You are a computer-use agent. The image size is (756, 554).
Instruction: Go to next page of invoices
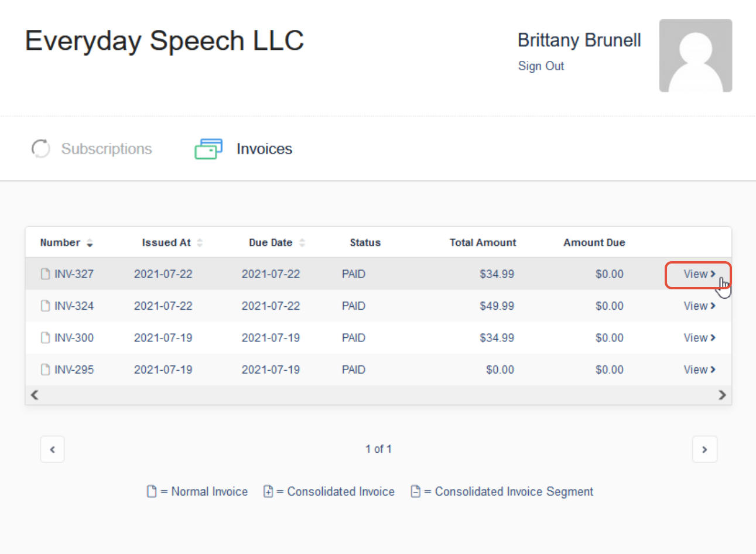click(x=704, y=449)
